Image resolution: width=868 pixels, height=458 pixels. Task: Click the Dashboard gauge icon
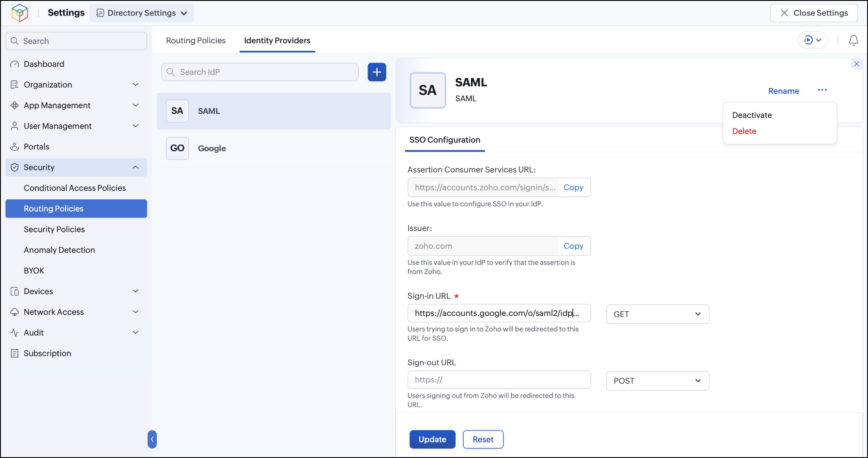pos(15,64)
